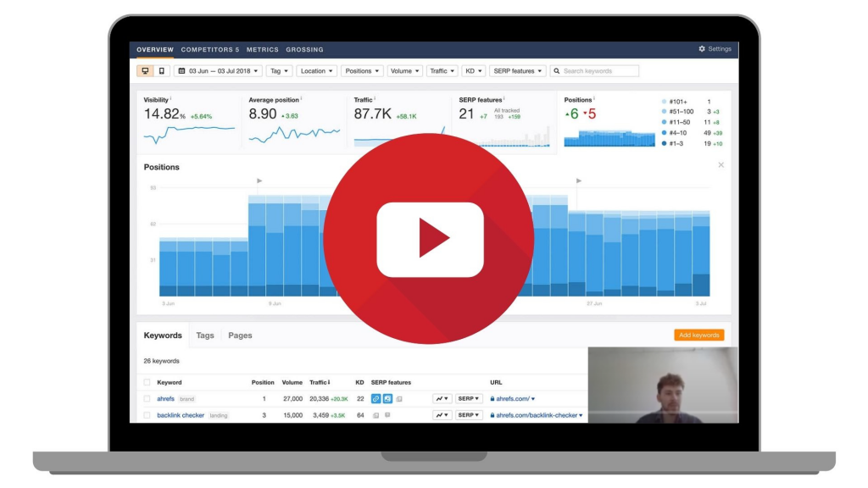868x488 pixels.
Task: Open the Positions mini bar chart in the summary card
Action: (609, 138)
